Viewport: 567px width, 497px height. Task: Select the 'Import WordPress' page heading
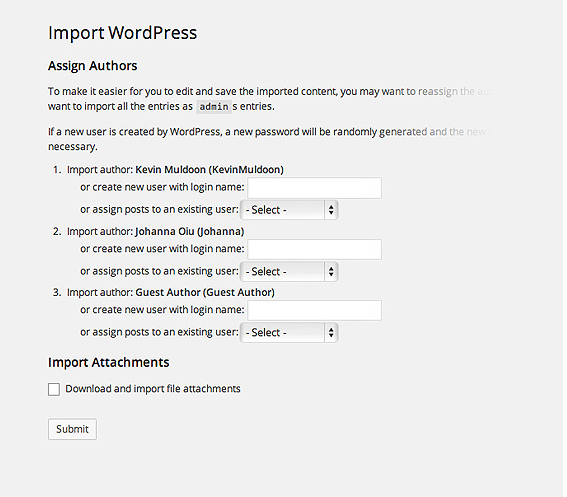point(123,33)
